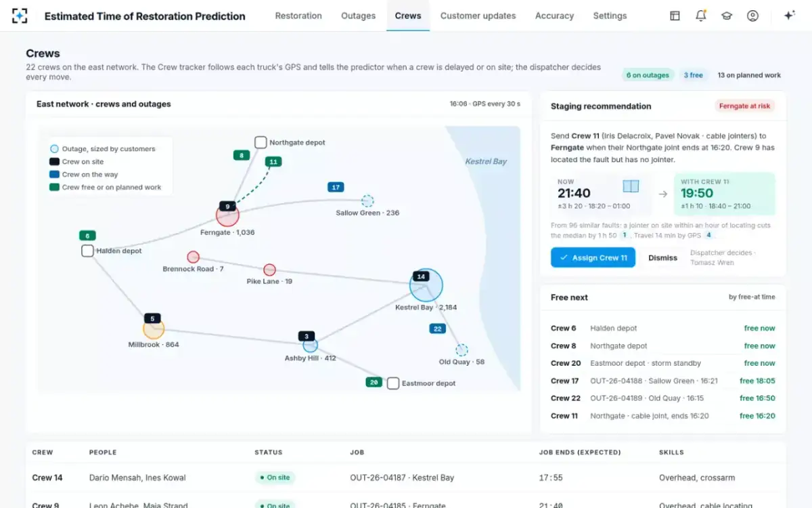The height and width of the screenshot is (508, 812).
Task: Dismiss the staging recommendation
Action: pyautogui.click(x=662, y=257)
